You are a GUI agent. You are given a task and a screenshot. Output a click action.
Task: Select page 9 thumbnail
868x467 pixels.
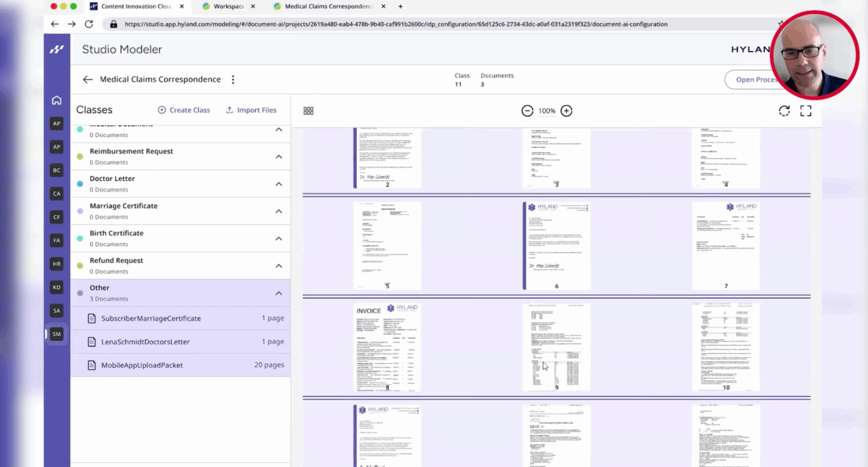click(557, 347)
